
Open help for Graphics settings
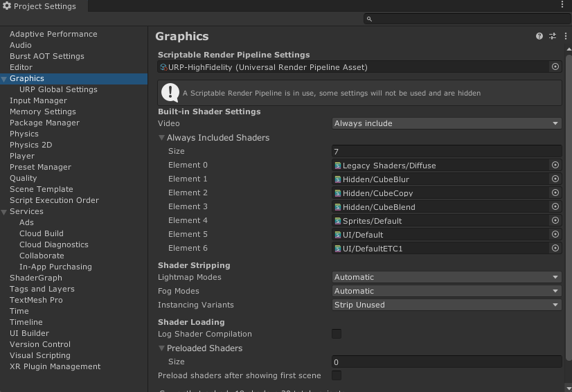click(539, 36)
